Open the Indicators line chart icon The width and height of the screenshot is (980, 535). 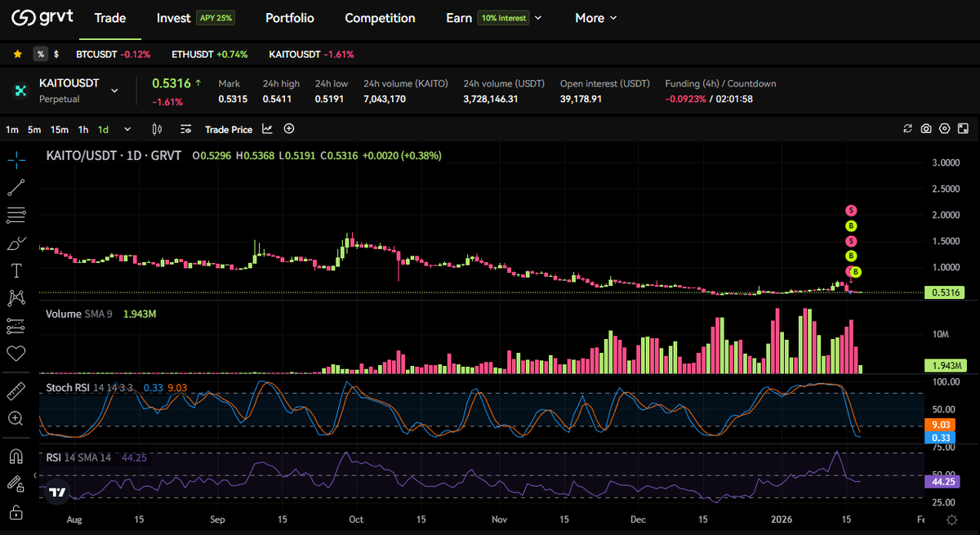coord(268,129)
